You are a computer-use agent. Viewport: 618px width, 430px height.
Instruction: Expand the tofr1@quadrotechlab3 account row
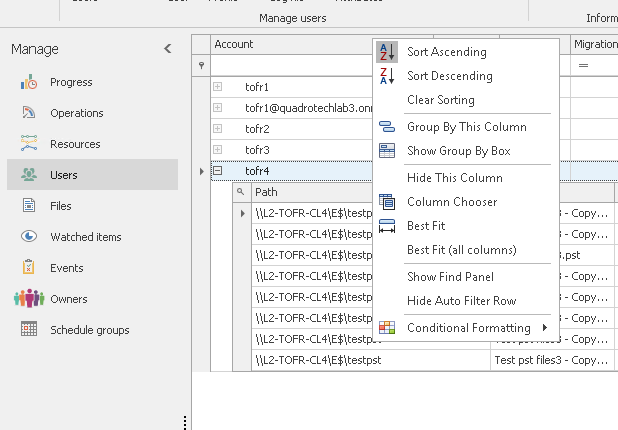tap(218, 108)
